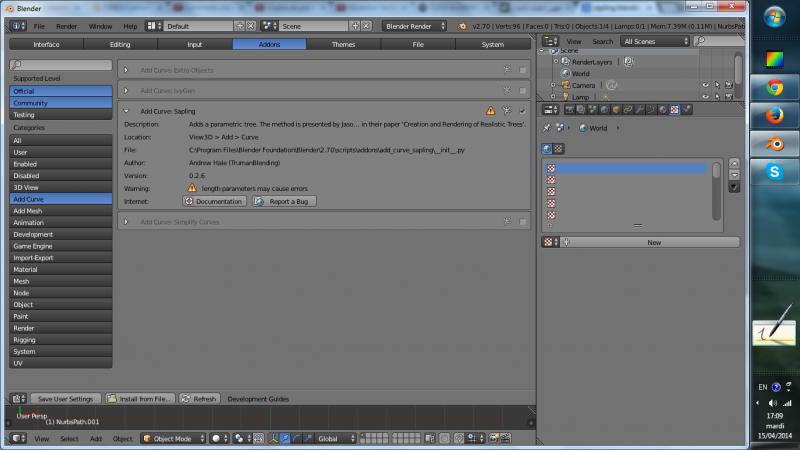
Task: Open the Object Mode dropdown
Action: coord(173,438)
